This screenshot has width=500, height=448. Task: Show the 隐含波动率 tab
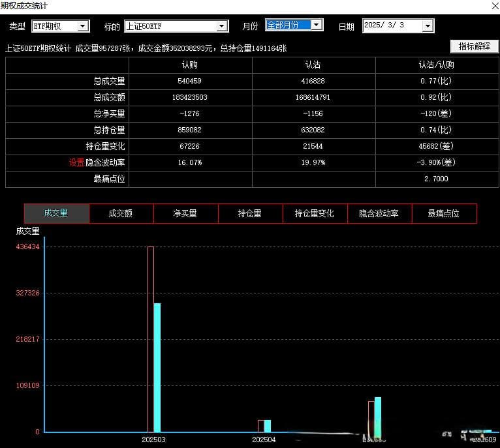click(379, 213)
